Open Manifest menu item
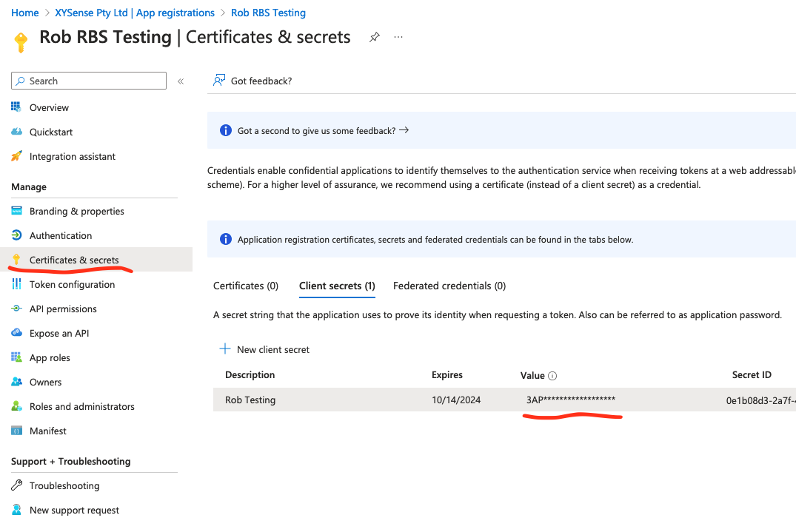The width and height of the screenshot is (796, 532). coord(47,431)
